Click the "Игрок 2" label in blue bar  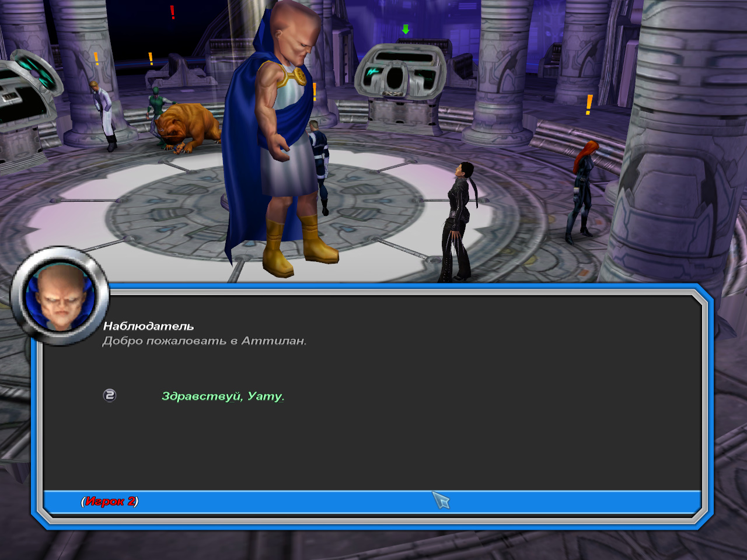pos(110,501)
